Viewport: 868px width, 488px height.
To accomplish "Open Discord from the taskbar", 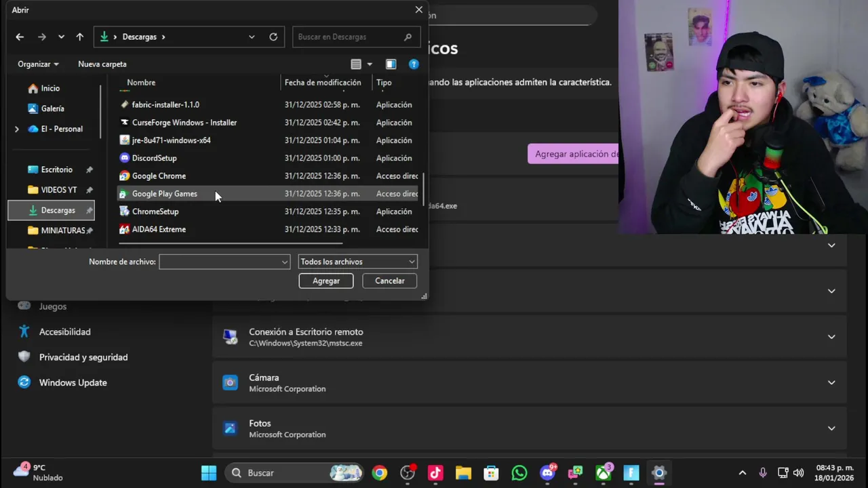I will tap(548, 472).
